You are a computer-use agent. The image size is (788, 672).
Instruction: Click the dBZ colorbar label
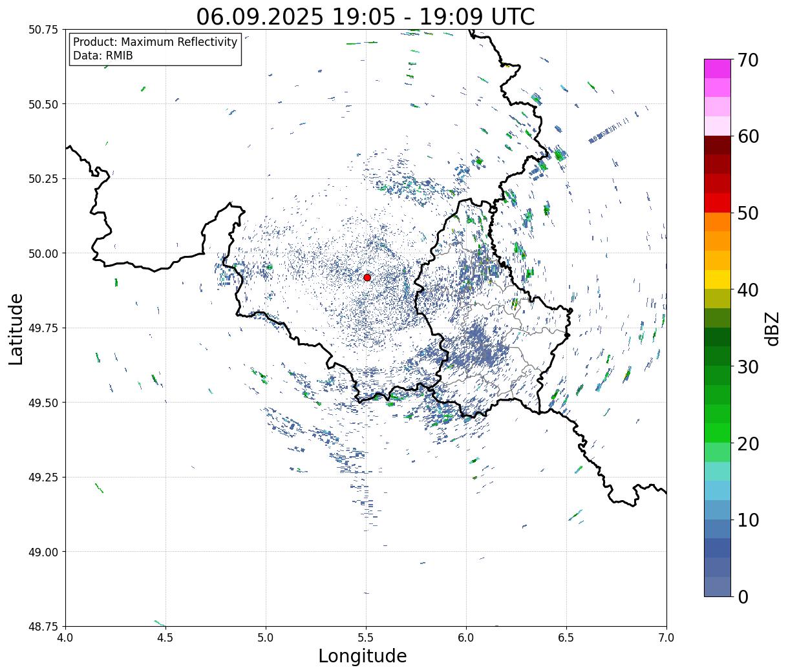click(x=772, y=328)
